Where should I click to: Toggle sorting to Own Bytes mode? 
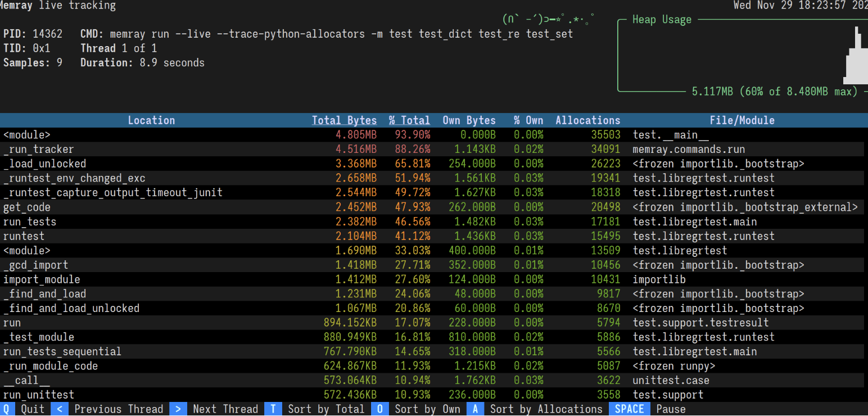427,409
